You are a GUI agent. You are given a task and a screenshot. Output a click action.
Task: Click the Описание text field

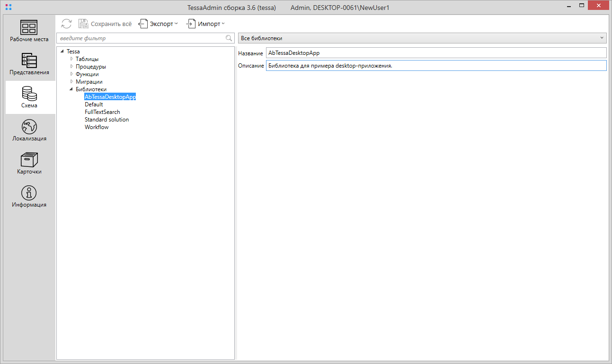[435, 66]
